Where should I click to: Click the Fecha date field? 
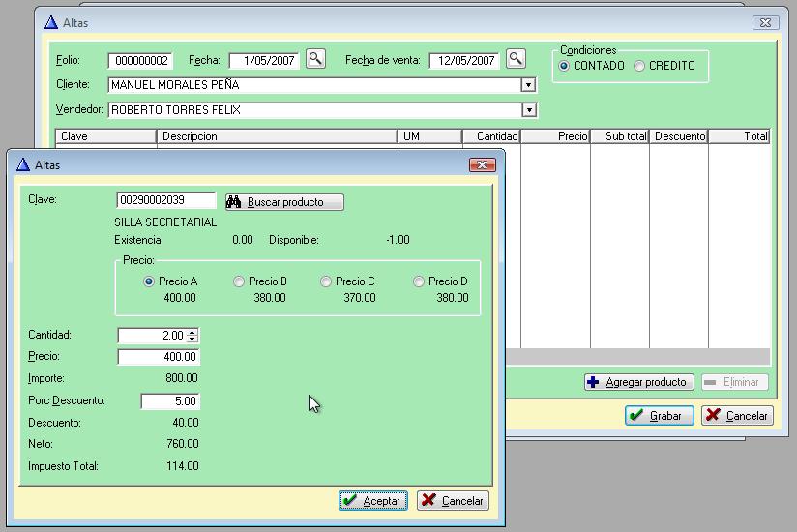264,61
